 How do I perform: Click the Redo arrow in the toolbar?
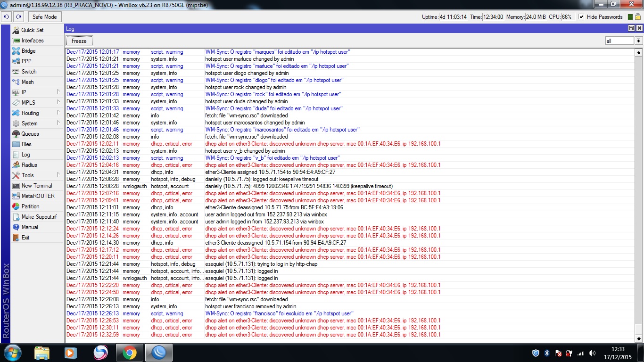(x=18, y=16)
